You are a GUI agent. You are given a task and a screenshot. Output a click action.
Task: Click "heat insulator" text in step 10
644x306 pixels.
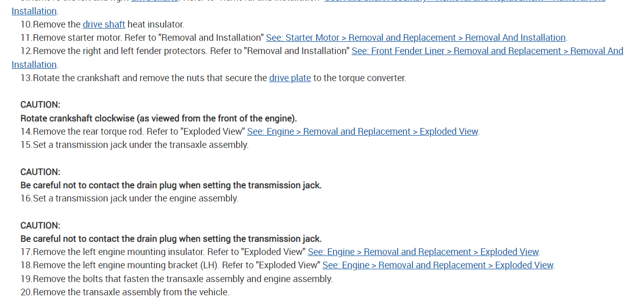(156, 24)
